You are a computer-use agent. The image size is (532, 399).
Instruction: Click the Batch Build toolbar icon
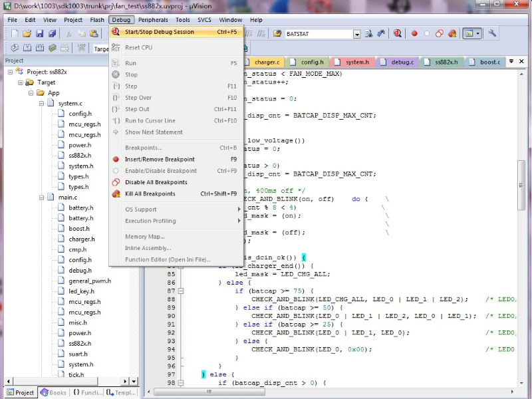click(53, 48)
